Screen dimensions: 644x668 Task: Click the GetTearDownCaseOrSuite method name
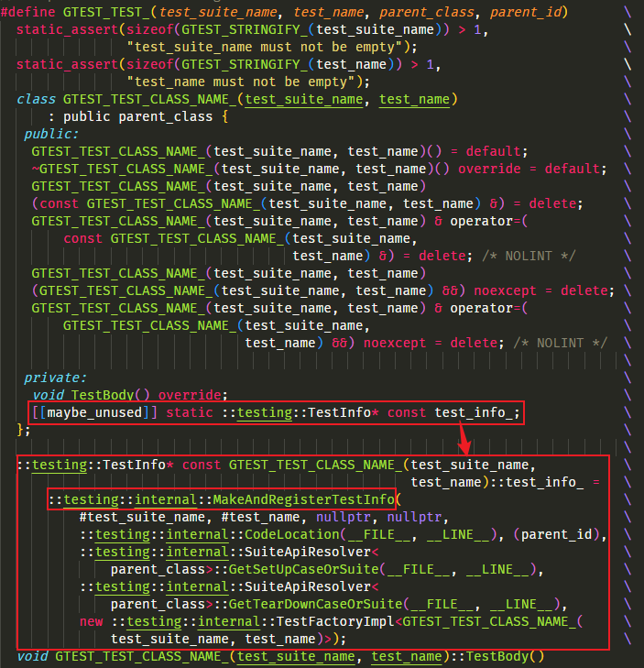pyautogui.click(x=316, y=605)
